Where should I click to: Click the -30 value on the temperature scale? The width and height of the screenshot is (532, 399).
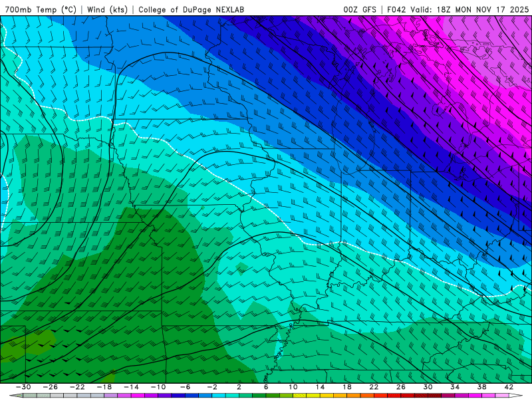coord(23,387)
